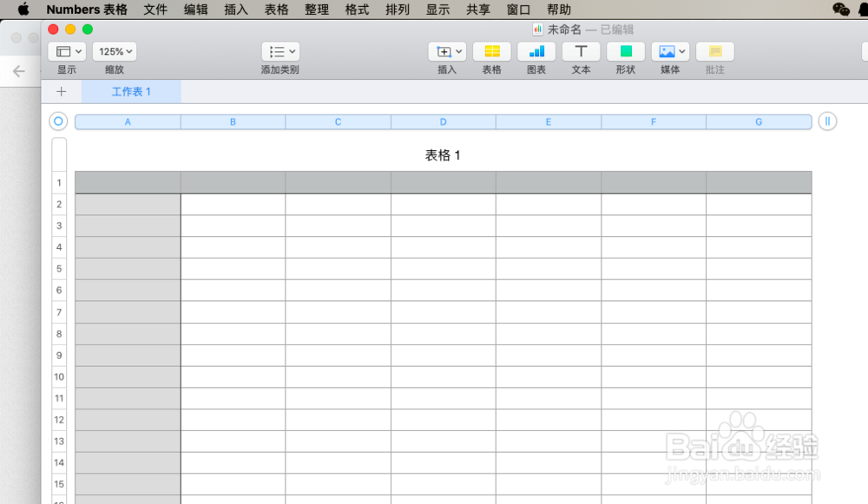The image size is (868, 504).
Task: Select the 添加类别 add category icon
Action: (x=276, y=50)
